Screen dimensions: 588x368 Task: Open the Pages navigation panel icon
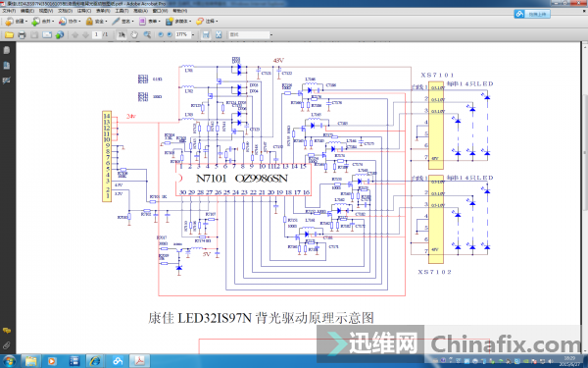(7, 50)
